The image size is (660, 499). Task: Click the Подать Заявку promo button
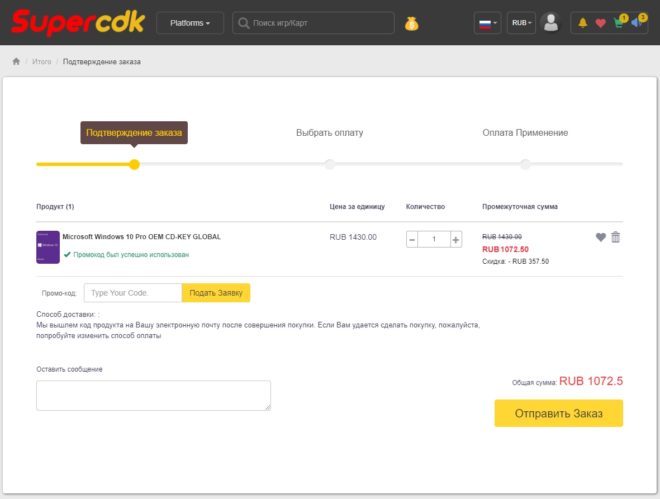tap(216, 293)
